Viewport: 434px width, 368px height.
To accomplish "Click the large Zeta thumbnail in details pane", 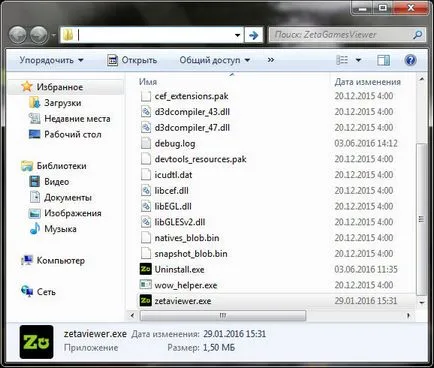I will click(36, 342).
